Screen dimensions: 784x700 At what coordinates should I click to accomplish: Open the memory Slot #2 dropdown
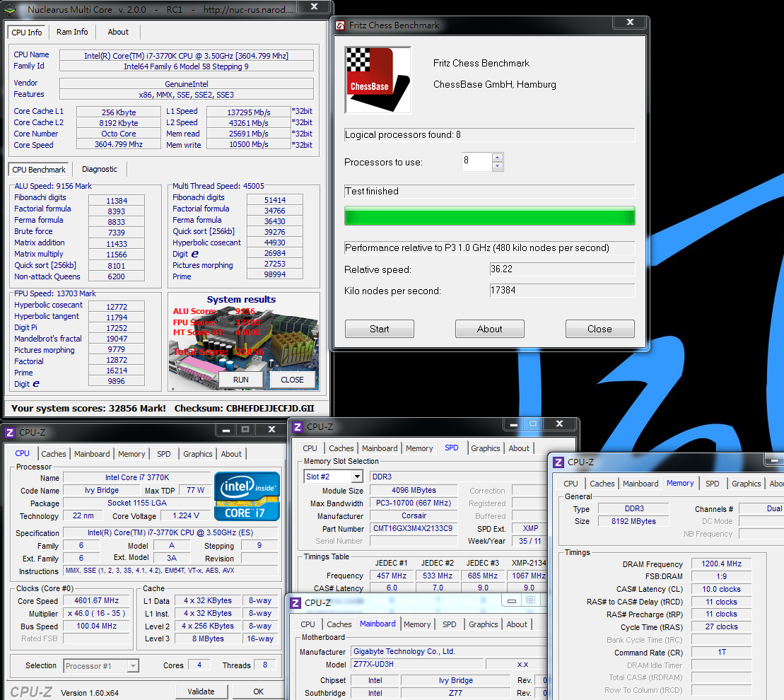[x=356, y=477]
